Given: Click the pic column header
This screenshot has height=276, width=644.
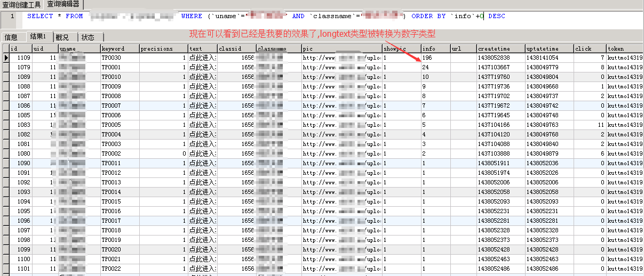Looking at the screenshot, I should click(341, 48).
